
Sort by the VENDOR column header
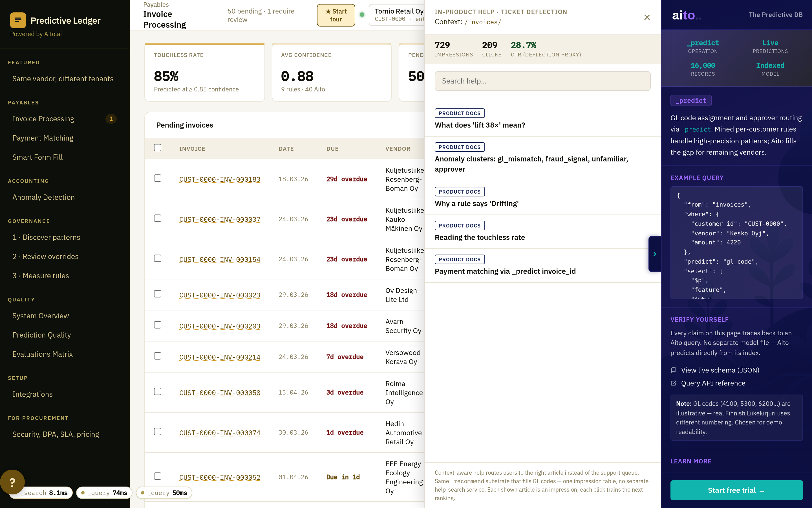pyautogui.click(x=398, y=148)
